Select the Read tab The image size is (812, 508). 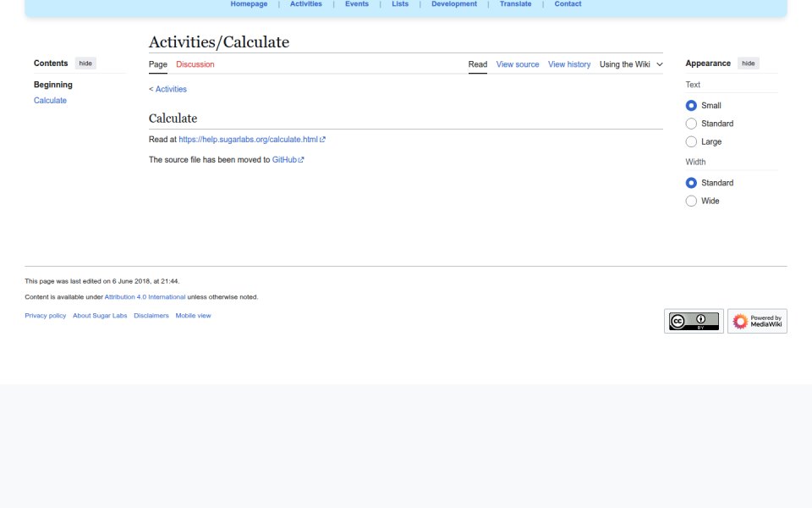click(477, 64)
